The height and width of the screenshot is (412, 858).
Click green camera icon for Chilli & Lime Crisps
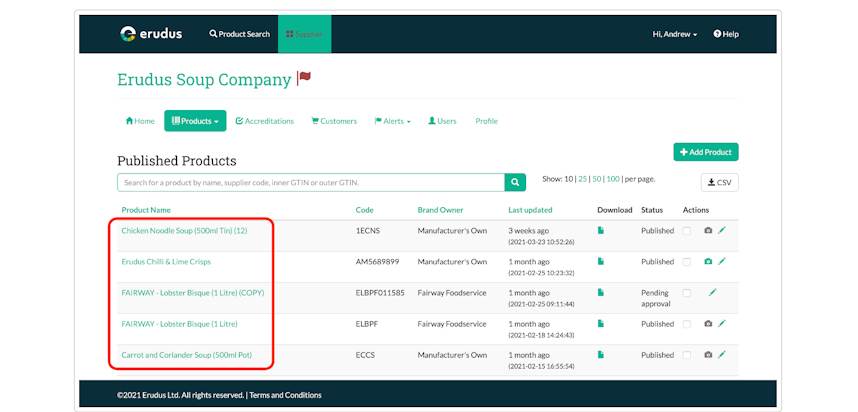click(708, 262)
